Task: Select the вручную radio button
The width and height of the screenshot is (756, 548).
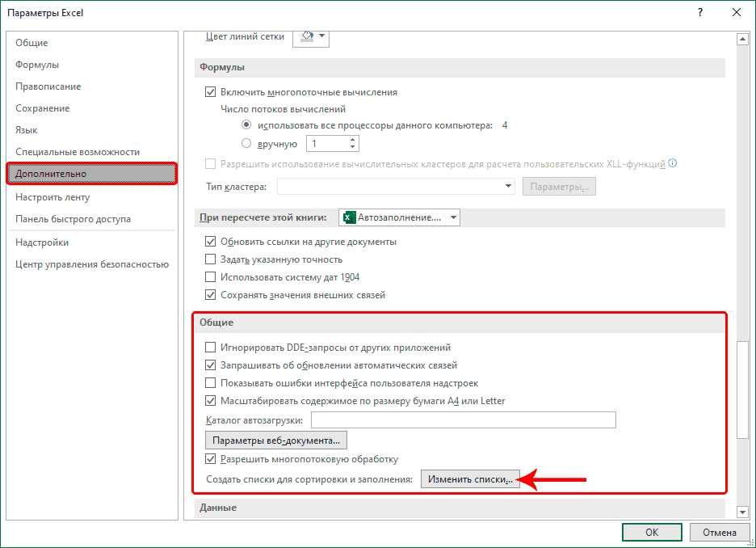Action: 246,143
